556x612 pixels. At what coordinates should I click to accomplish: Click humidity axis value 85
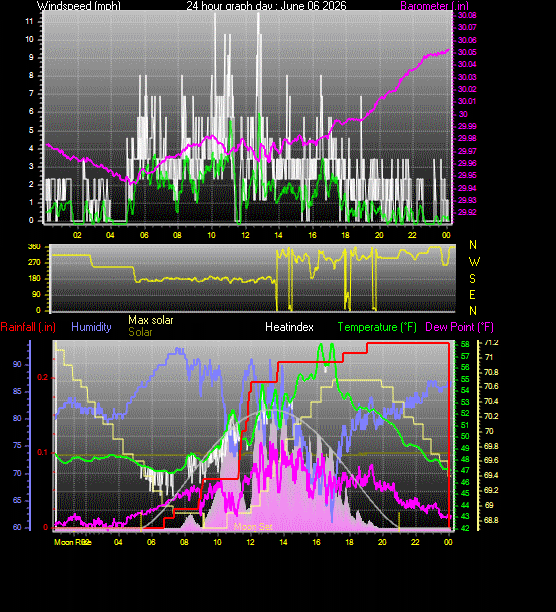[x=17, y=391]
